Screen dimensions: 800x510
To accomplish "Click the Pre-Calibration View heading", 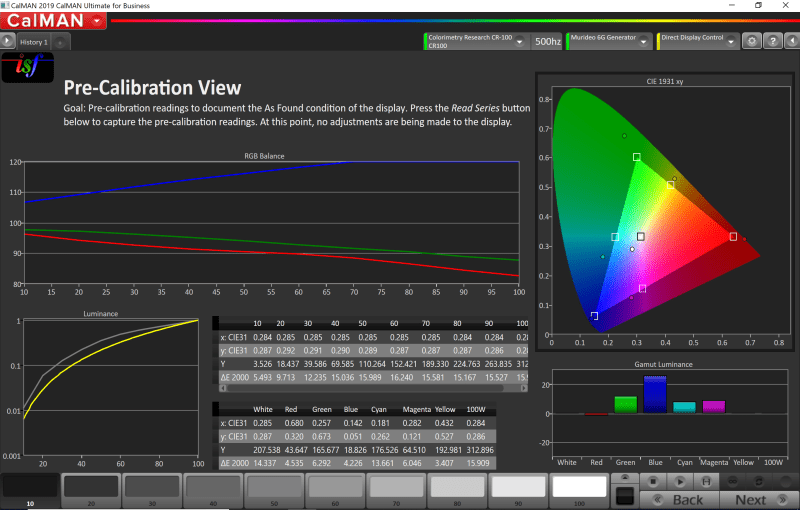I will pyautogui.click(x=152, y=88).
